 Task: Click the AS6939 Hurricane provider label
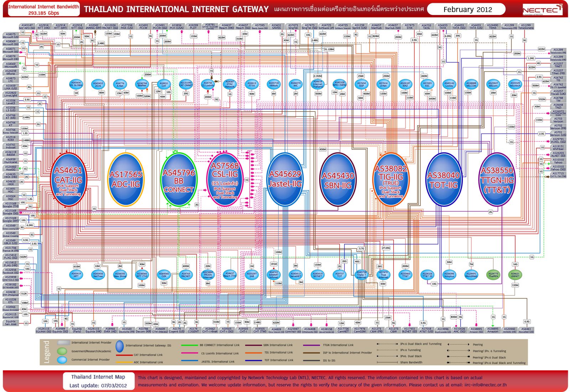[11, 161]
